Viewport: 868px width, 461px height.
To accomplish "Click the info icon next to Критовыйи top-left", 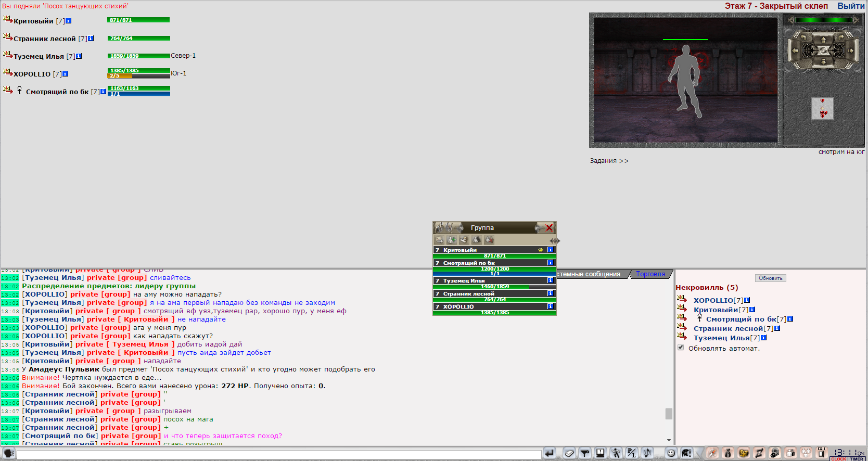I will click(x=68, y=21).
